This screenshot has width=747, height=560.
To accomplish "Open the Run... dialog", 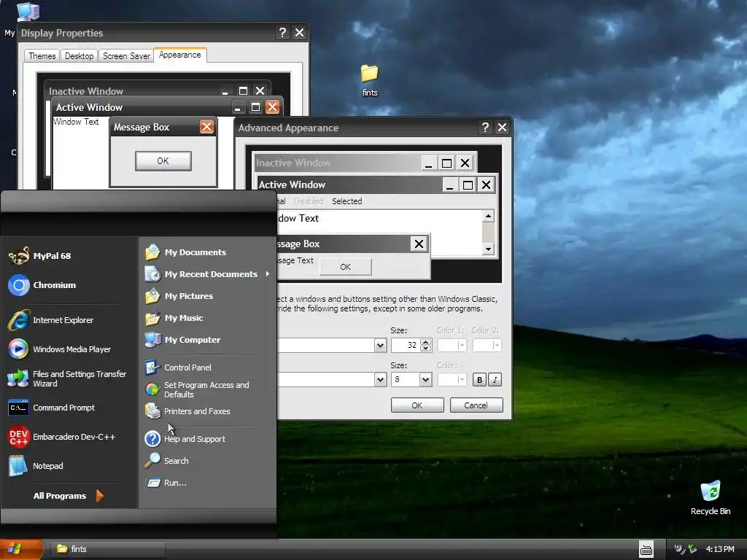I will 166,483.
